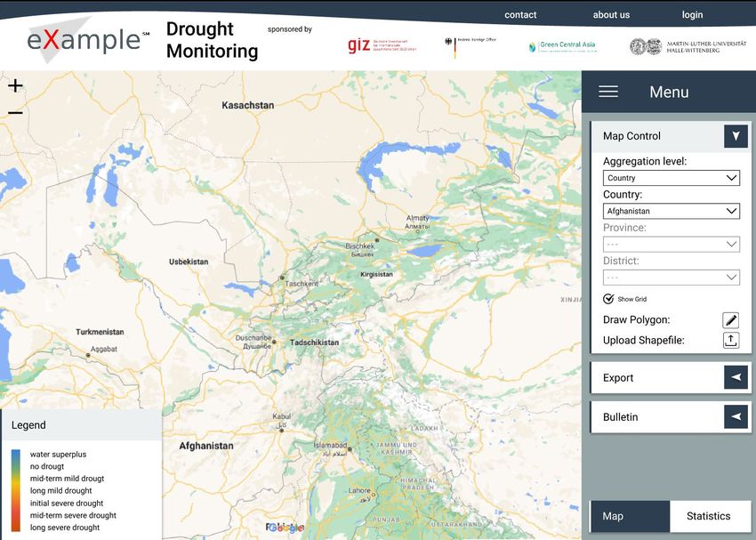The width and height of the screenshot is (756, 540).
Task: Click the 'no drougt' legend entry
Action: pyautogui.click(x=47, y=466)
